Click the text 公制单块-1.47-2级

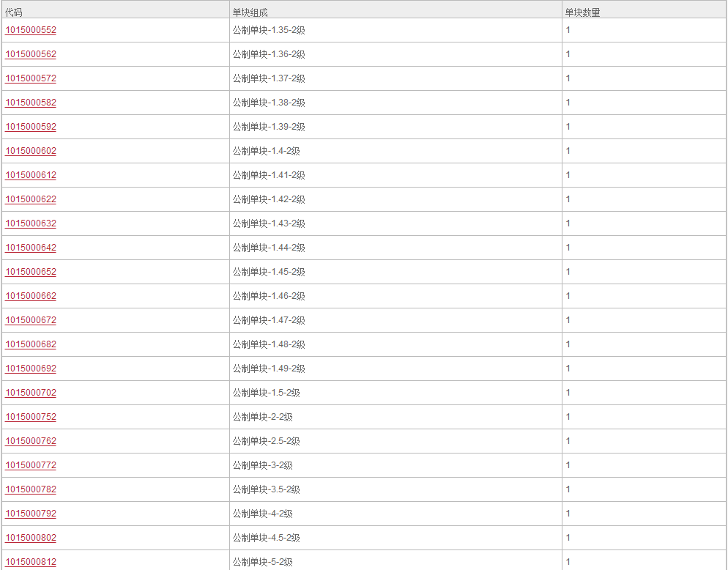tap(269, 320)
